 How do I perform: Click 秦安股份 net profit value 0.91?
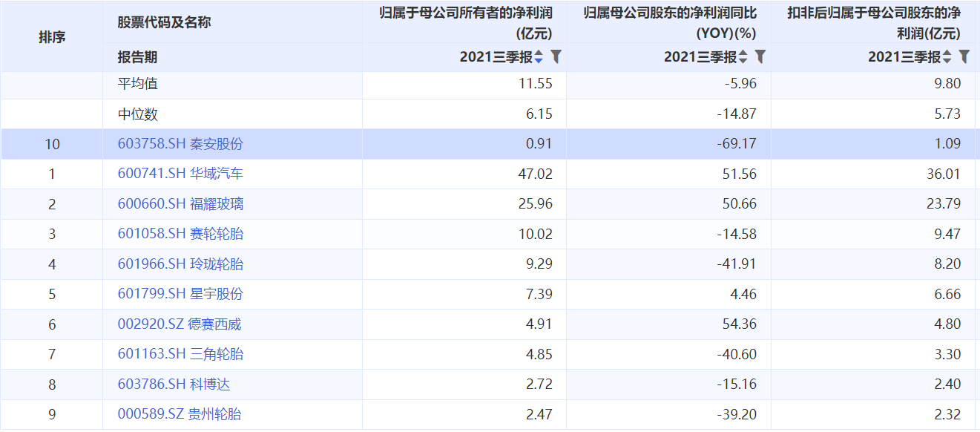pos(539,144)
